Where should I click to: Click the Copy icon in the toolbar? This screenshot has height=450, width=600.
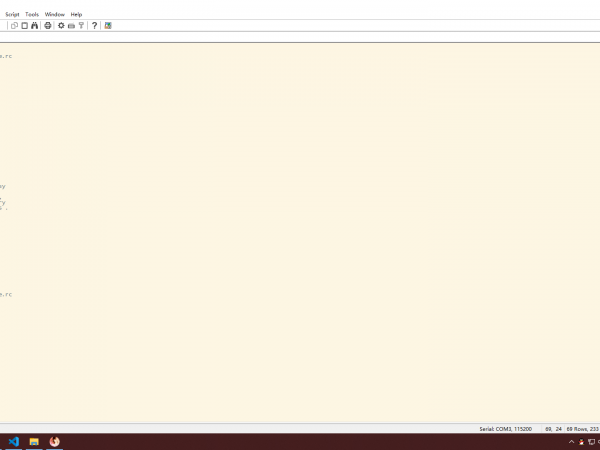pos(14,25)
